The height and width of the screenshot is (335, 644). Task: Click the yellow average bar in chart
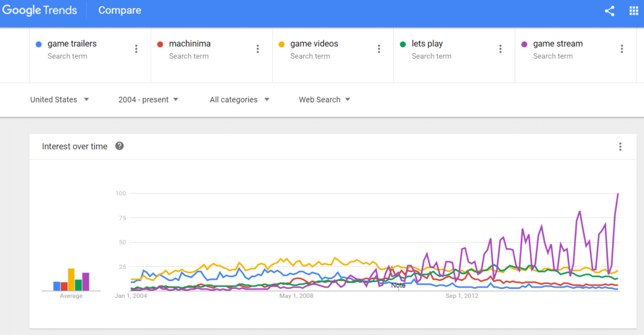point(71,280)
